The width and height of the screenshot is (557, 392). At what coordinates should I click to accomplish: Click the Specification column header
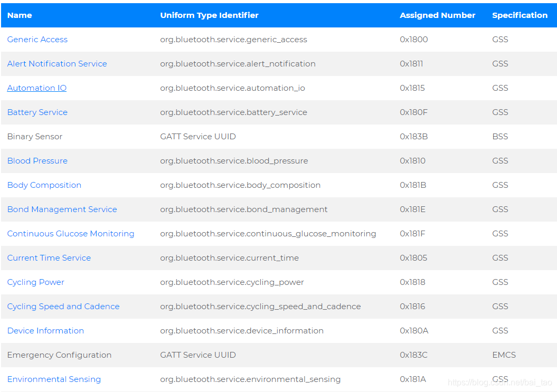click(520, 15)
